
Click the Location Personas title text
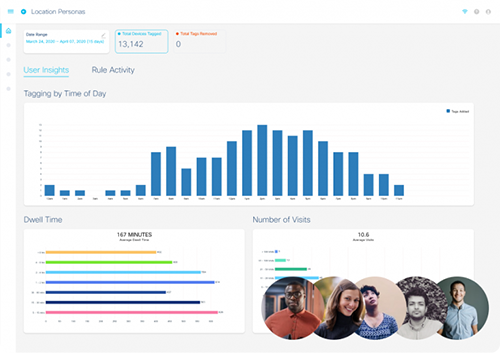click(58, 12)
